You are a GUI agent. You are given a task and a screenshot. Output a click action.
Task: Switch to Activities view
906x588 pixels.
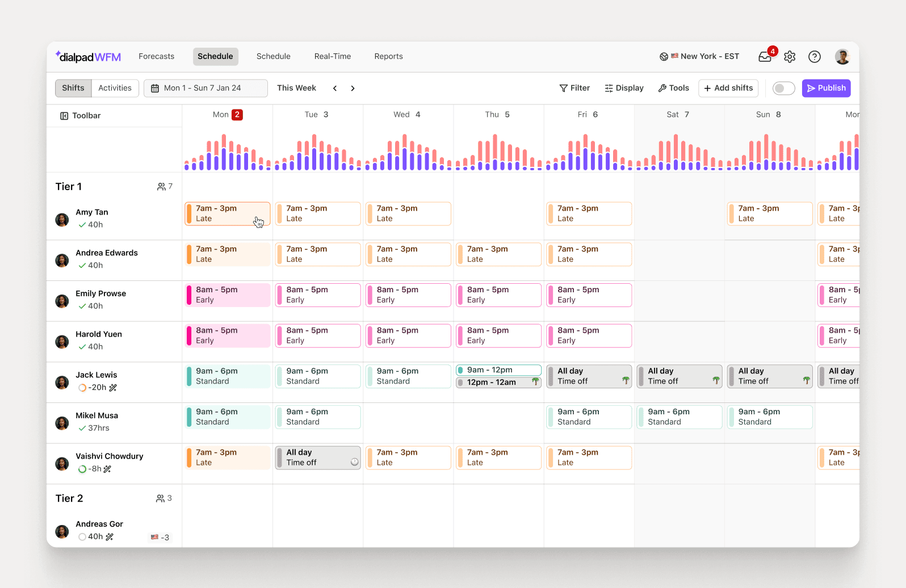[x=115, y=88]
